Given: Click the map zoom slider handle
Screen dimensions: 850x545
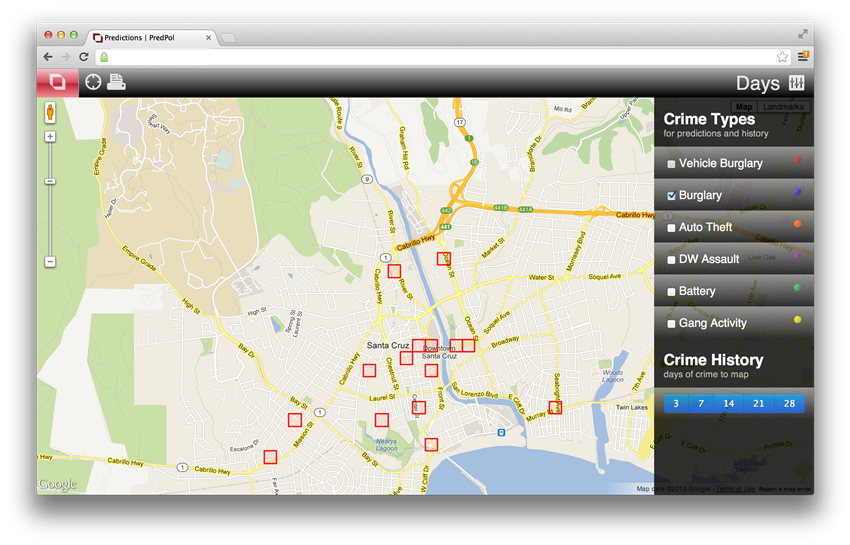Looking at the screenshot, I should pos(50,181).
